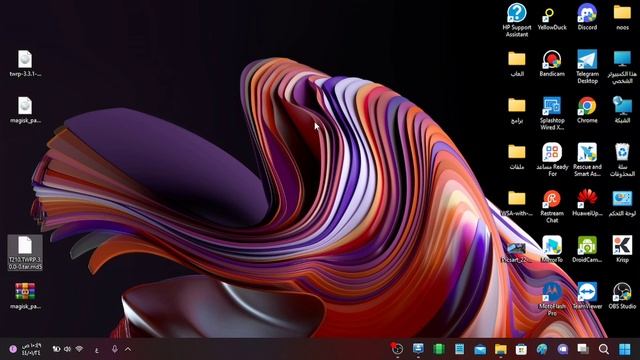The height and width of the screenshot is (360, 640).
Task: Launch the Discord desktop shortcut
Action: pyautogui.click(x=587, y=16)
